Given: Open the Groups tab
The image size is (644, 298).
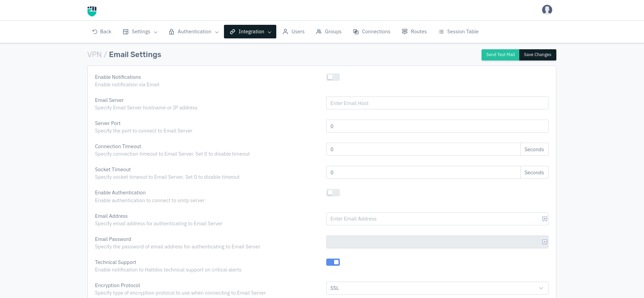Looking at the screenshot, I should 329,32.
